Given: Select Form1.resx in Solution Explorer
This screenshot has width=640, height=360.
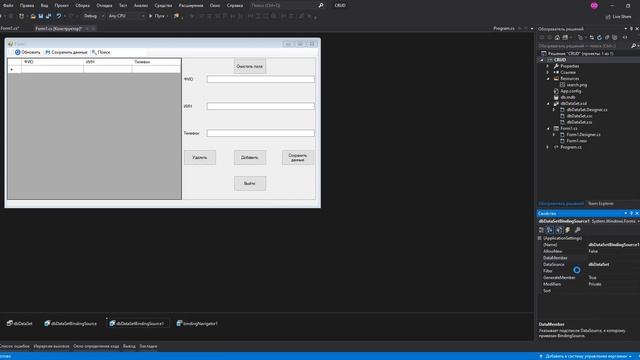Looking at the screenshot, I should pos(576,141).
